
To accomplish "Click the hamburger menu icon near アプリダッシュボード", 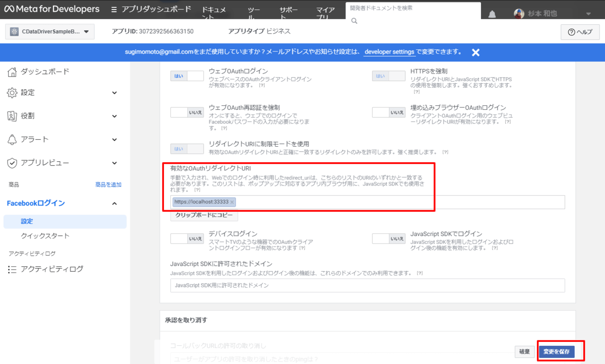I will pos(114,10).
